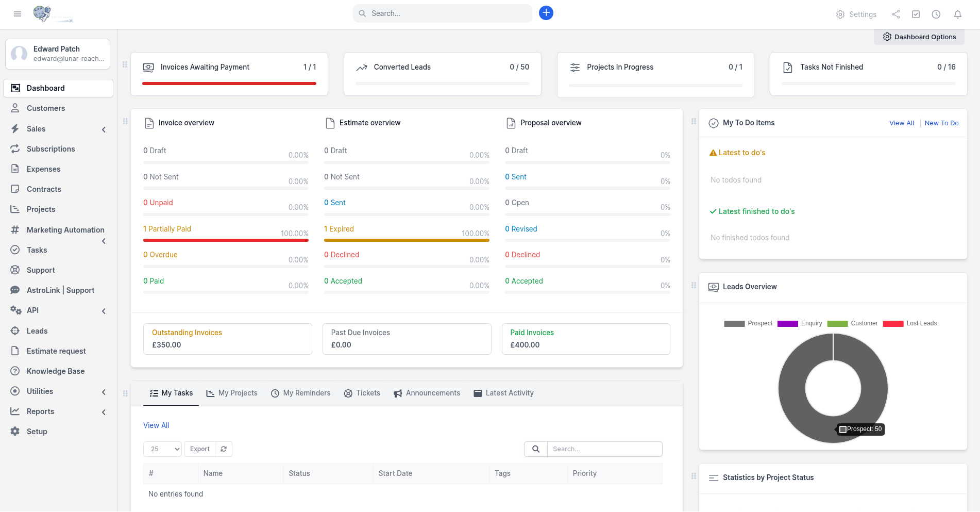The width and height of the screenshot is (980, 512).
Task: Click the Invoices Awaiting Payment red progress bar
Action: [229, 84]
